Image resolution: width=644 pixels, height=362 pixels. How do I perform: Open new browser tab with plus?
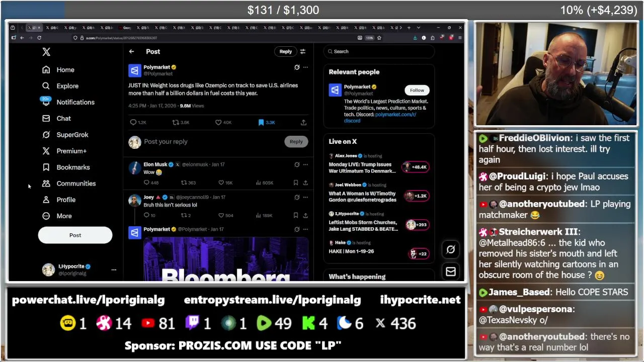[x=409, y=28]
